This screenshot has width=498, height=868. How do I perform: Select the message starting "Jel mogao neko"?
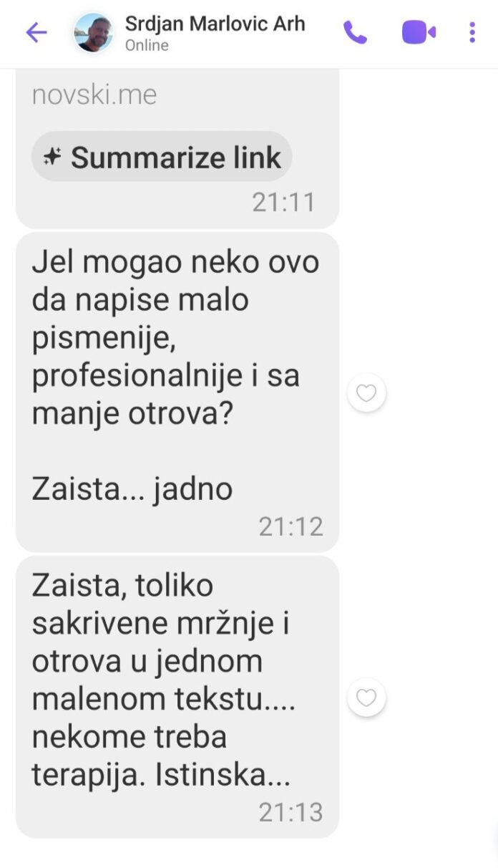[x=177, y=392]
